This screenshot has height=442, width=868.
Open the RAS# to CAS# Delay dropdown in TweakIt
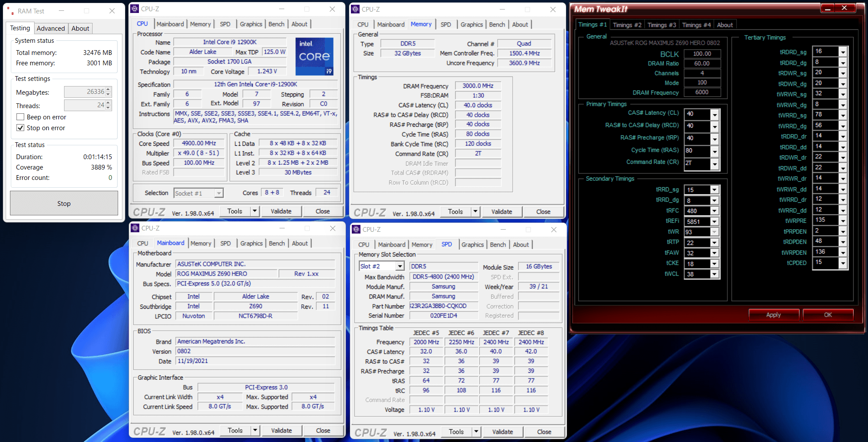coord(715,127)
